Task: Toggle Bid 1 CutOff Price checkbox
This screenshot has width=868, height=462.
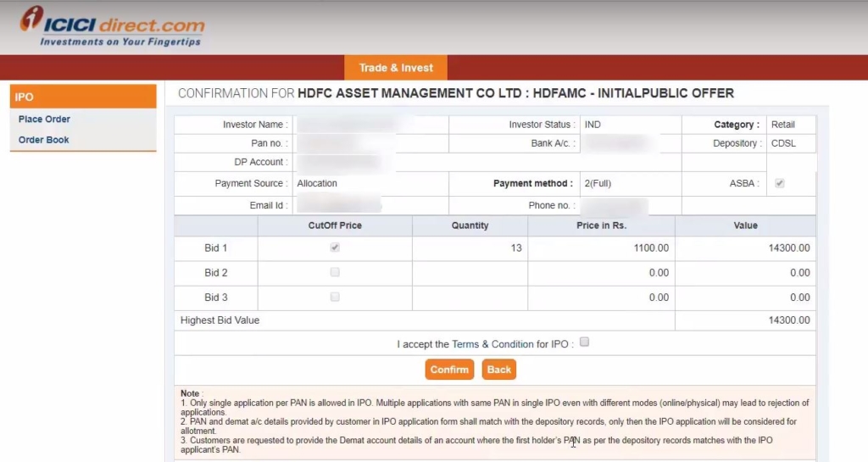Action: [335, 248]
